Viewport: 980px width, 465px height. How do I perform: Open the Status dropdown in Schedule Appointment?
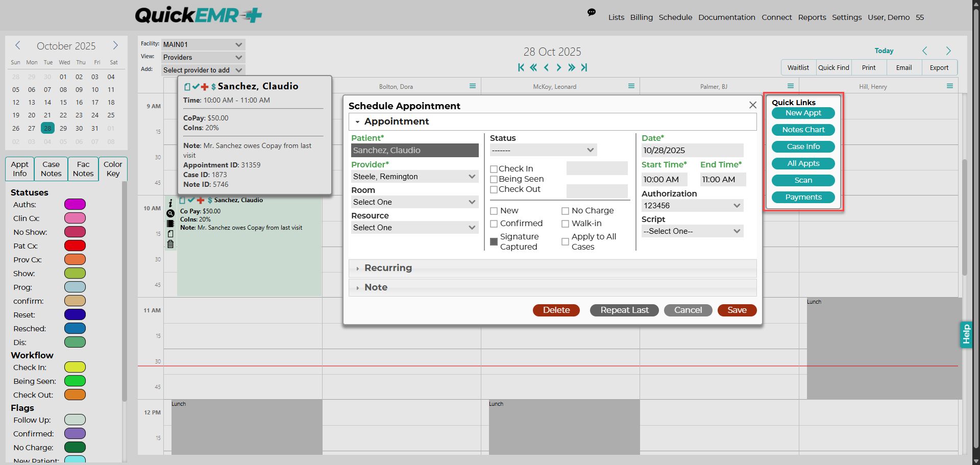tap(543, 150)
